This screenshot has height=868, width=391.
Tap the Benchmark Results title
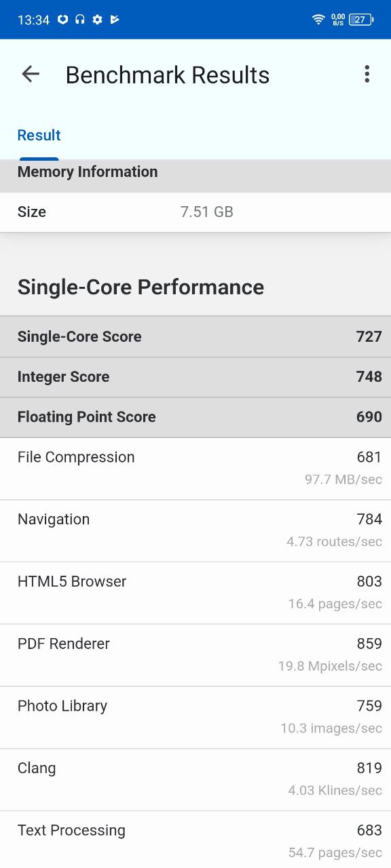click(168, 75)
